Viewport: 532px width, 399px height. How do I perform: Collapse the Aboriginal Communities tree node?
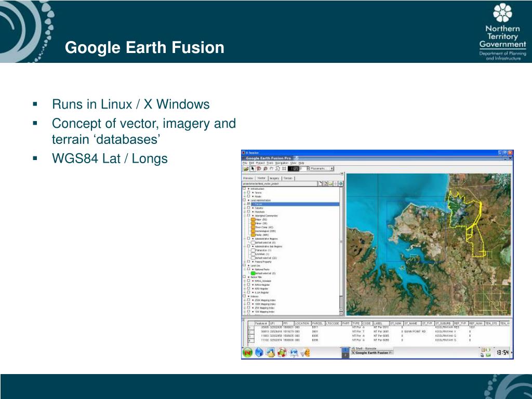click(245, 216)
